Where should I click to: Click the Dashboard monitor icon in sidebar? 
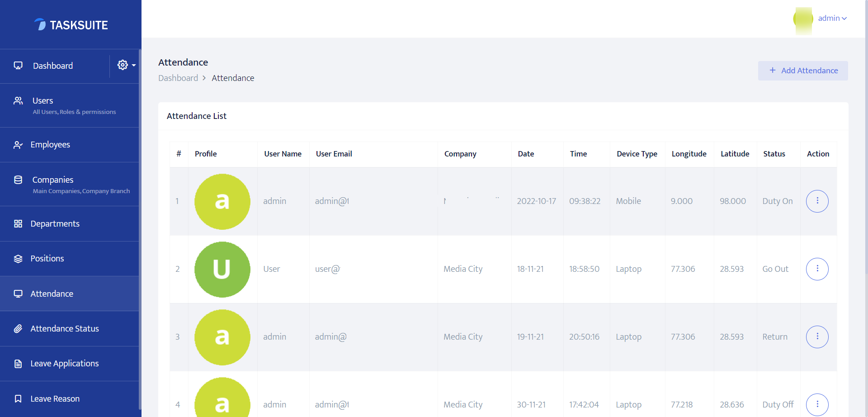tap(18, 66)
